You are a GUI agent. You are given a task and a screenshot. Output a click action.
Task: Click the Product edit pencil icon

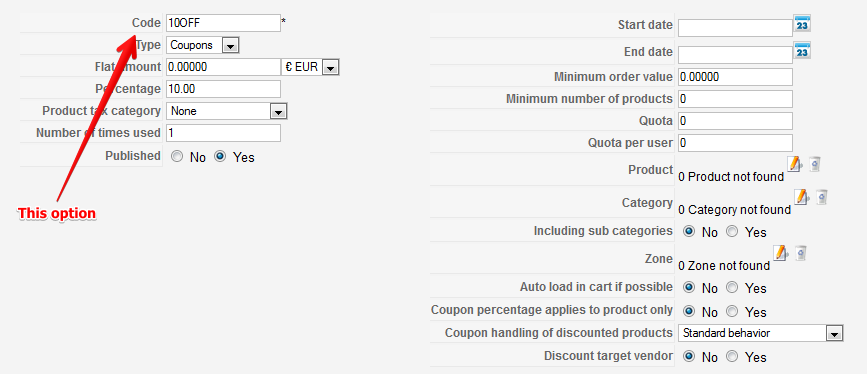(x=795, y=164)
